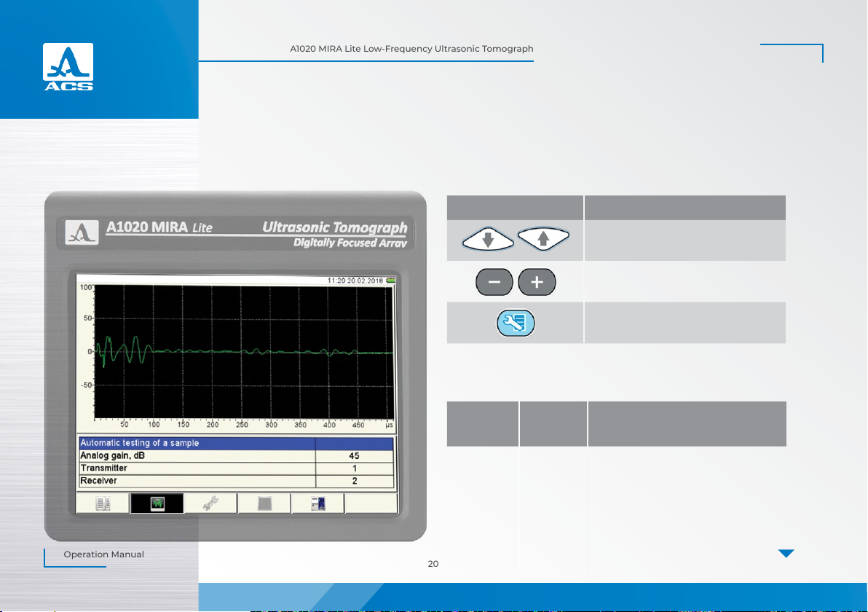Click the green battery indicator on the device screen

pos(391,280)
